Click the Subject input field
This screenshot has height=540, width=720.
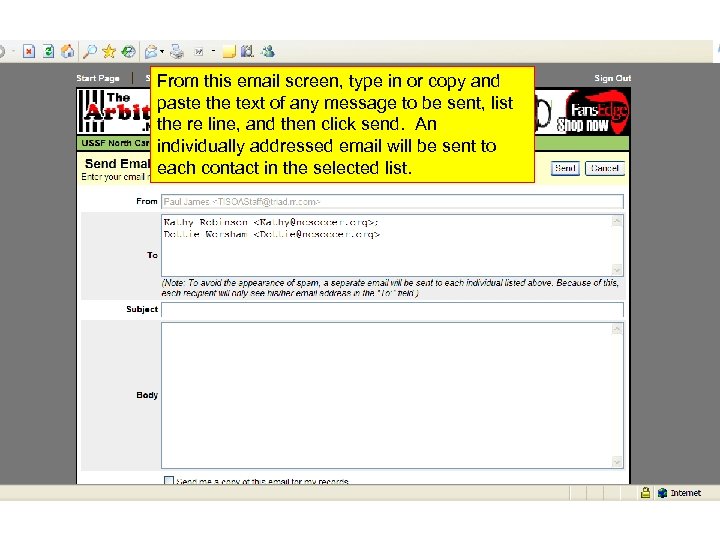click(x=392, y=309)
